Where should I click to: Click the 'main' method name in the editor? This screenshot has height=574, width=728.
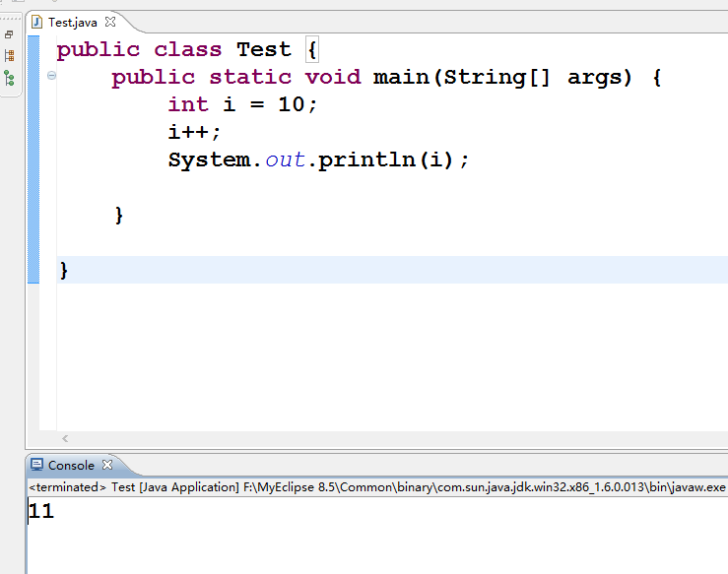[401, 77]
